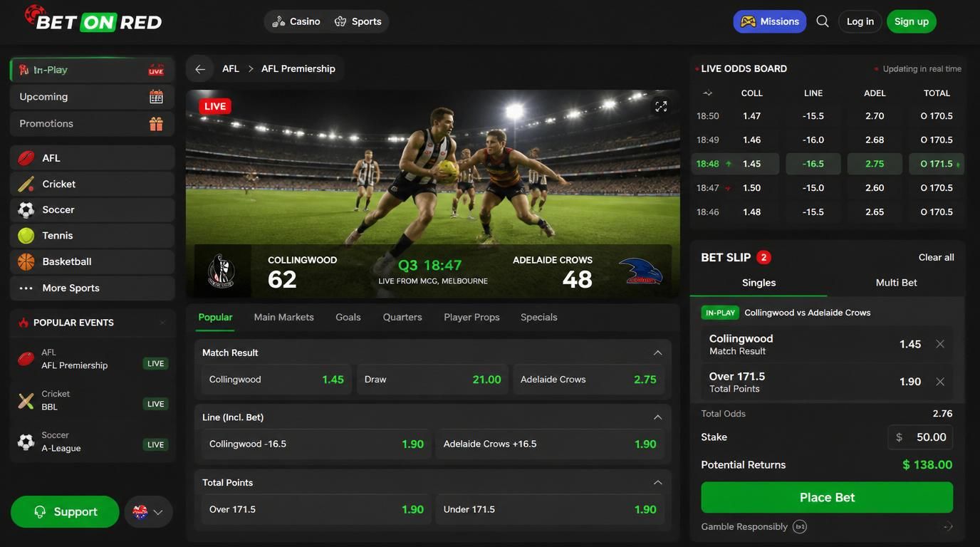
Task: Open the In-Play sidebar item
Action: pos(92,70)
